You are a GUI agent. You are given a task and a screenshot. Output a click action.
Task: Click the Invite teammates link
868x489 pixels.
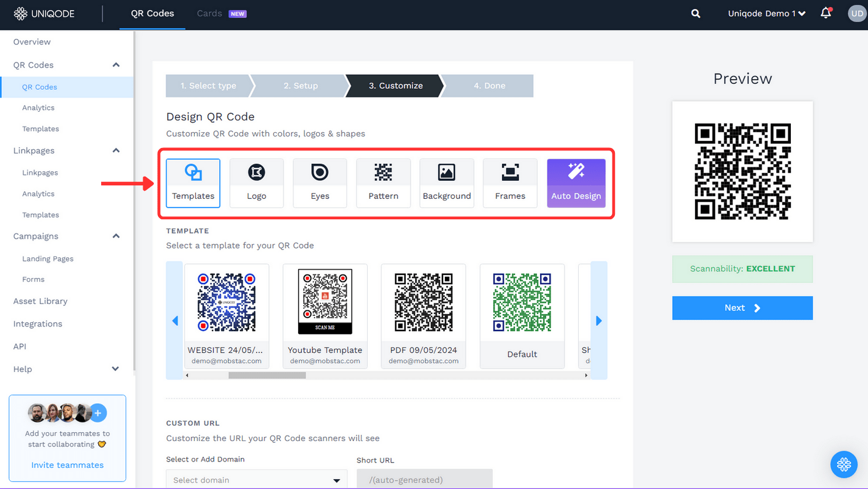[67, 464]
